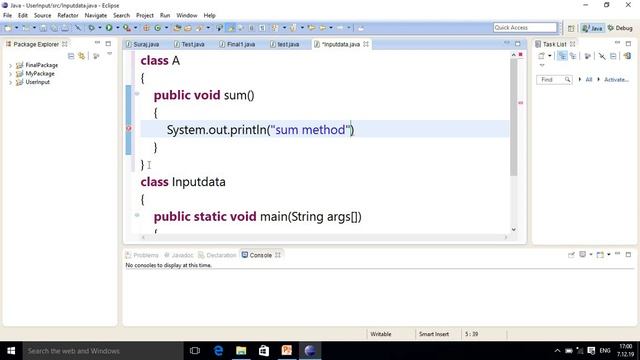
Task: Click the New Java Package icon
Action: 146,28
